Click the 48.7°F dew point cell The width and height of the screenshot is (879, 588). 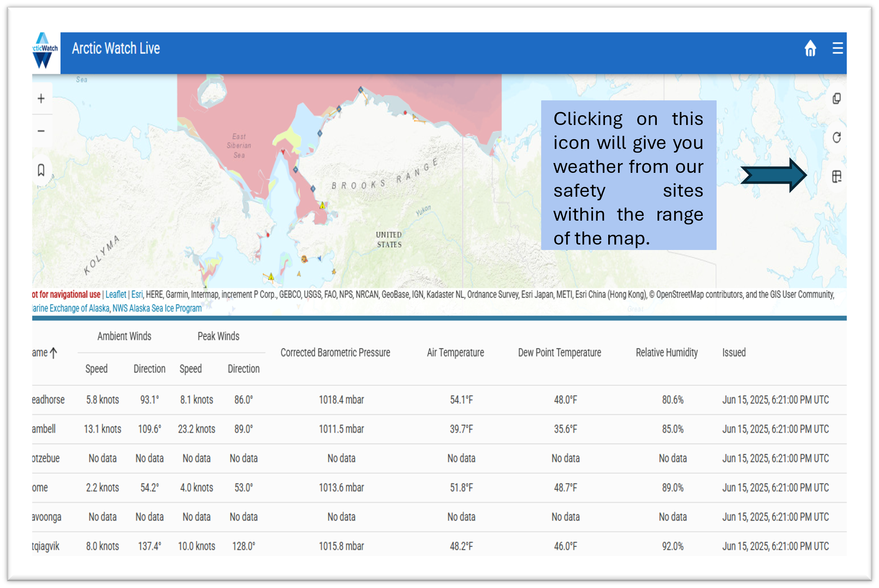tap(565, 488)
